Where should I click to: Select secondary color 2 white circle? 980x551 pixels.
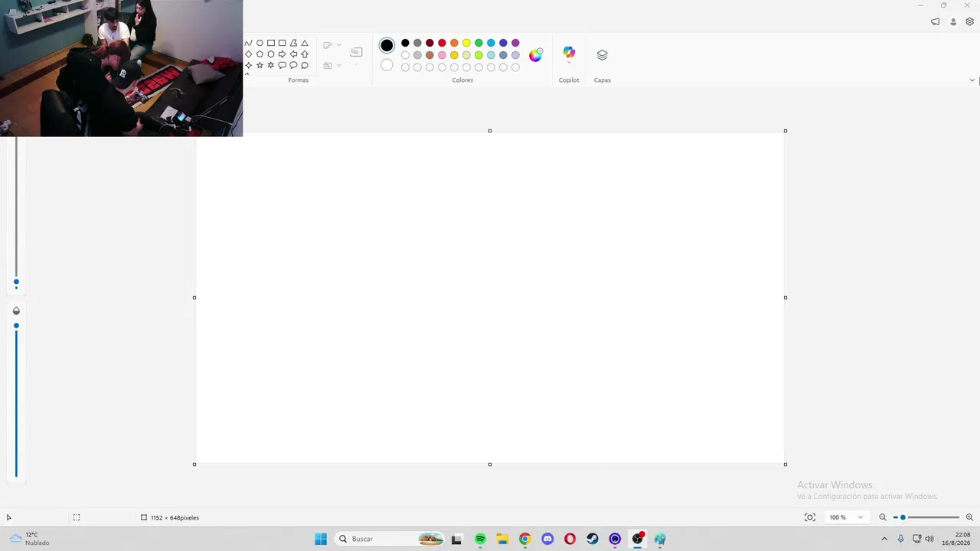(x=387, y=65)
